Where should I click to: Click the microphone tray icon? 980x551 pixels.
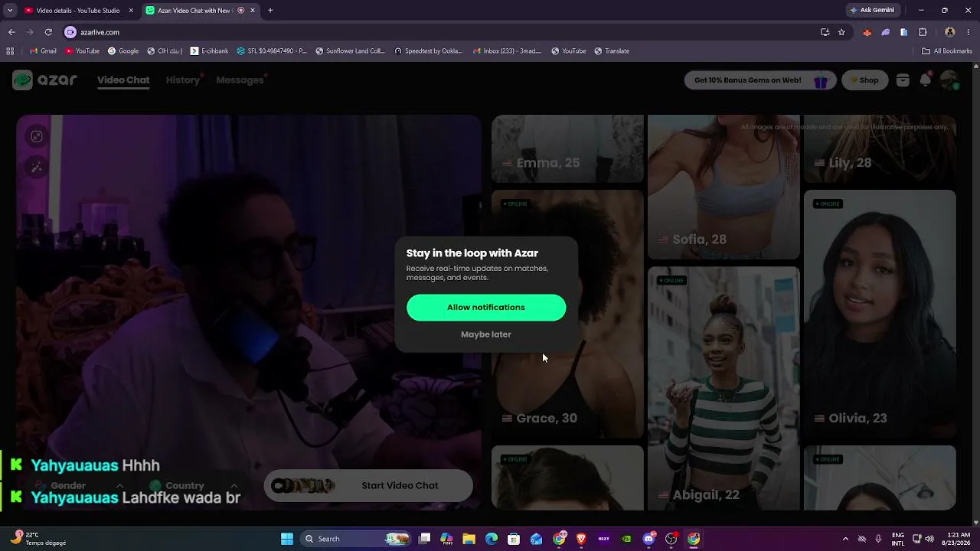click(x=878, y=539)
